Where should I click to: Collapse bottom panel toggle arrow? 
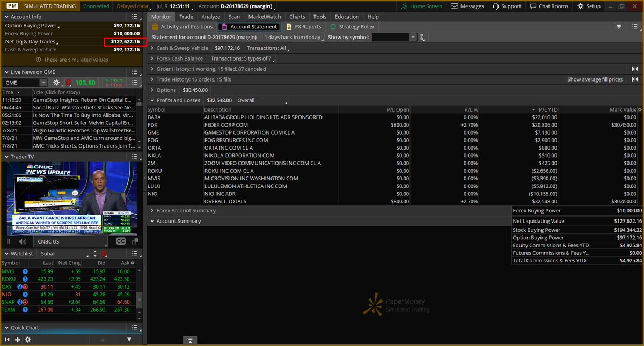(x=190, y=340)
